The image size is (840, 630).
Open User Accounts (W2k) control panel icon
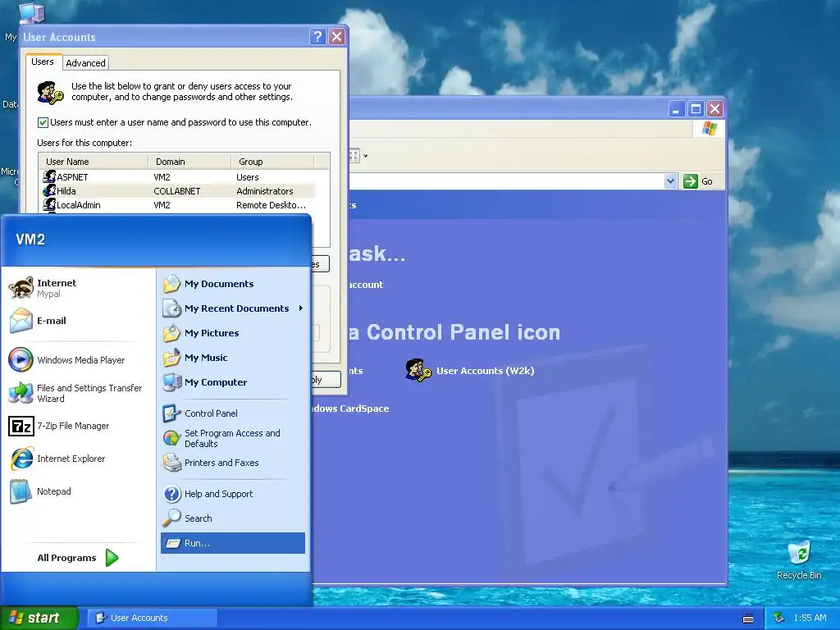(470, 370)
